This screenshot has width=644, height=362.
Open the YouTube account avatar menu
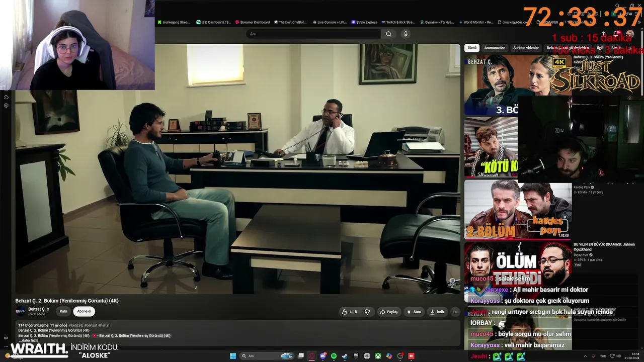click(630, 34)
